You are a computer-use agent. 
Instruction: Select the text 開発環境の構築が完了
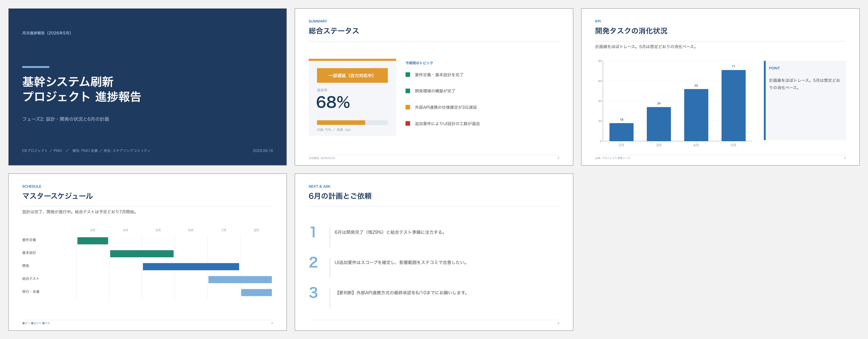(435, 91)
